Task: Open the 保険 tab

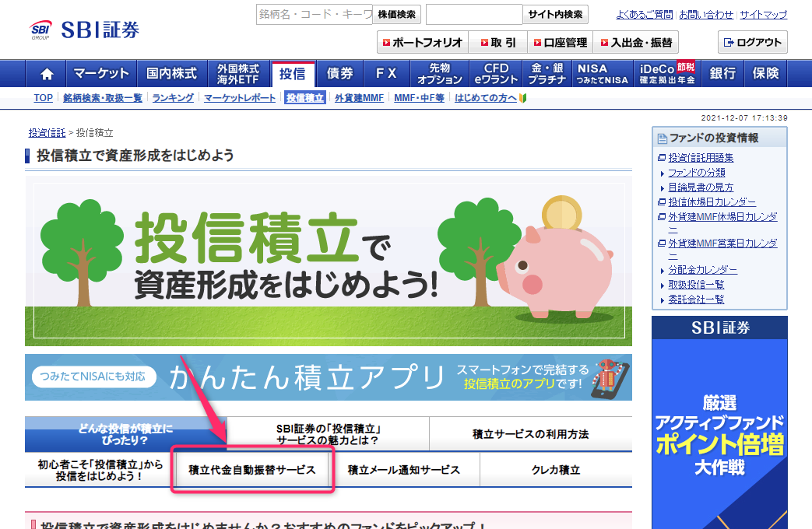Action: 765,74
